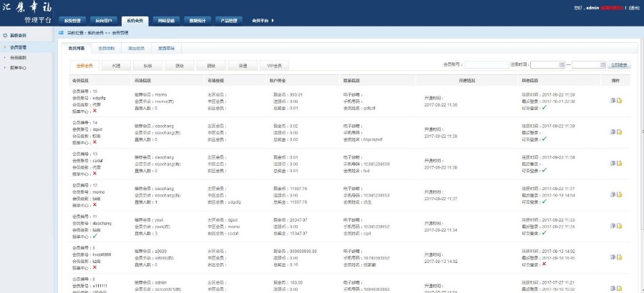Expand the 报单中心 sidebar item arrow
Viewport: 644px width, 293px height.
[5, 68]
